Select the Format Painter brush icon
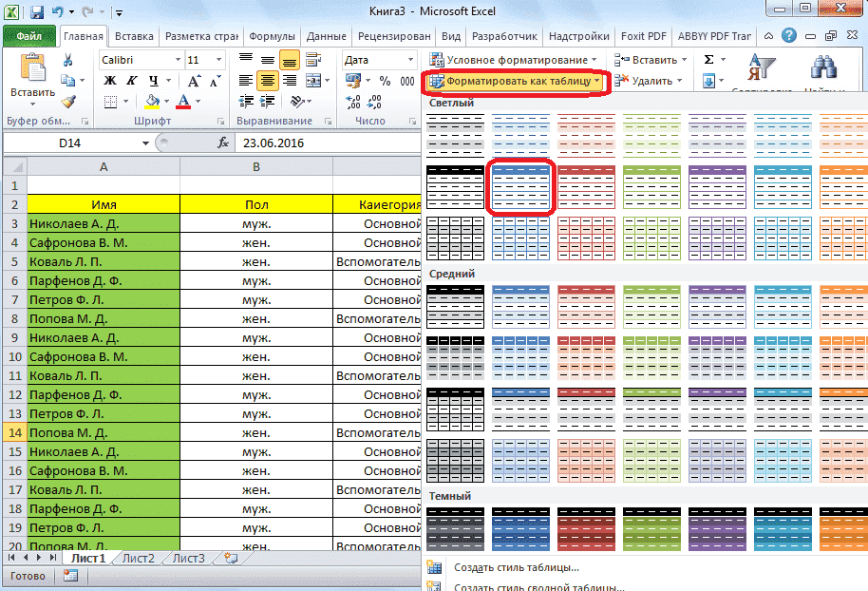Screen dimensions: 868x591 point(67,101)
